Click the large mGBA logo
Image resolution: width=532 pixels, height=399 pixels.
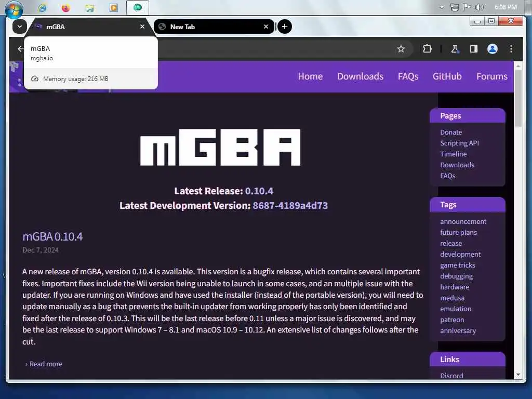[x=220, y=147]
